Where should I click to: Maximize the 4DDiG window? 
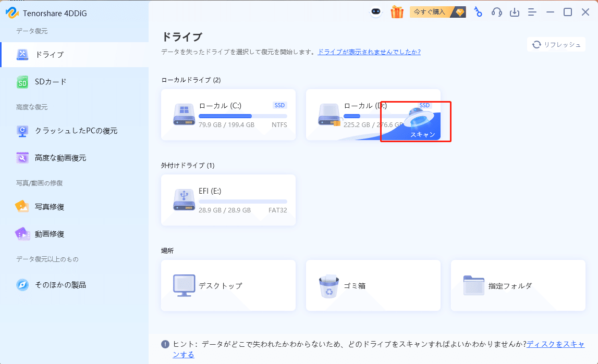coord(567,12)
